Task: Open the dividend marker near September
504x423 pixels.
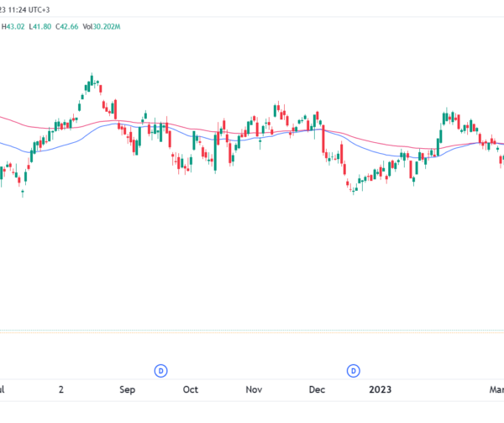Action: coord(160,371)
